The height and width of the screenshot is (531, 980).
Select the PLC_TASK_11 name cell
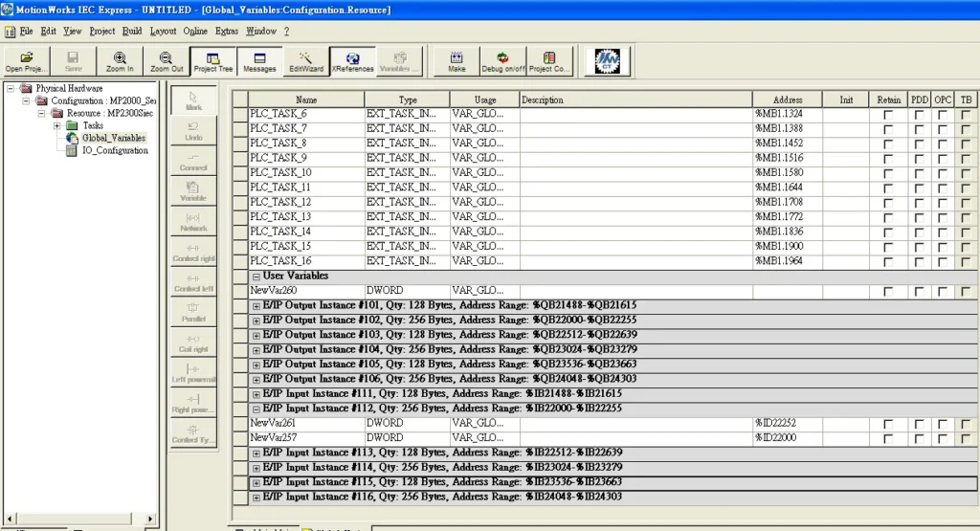(306, 188)
